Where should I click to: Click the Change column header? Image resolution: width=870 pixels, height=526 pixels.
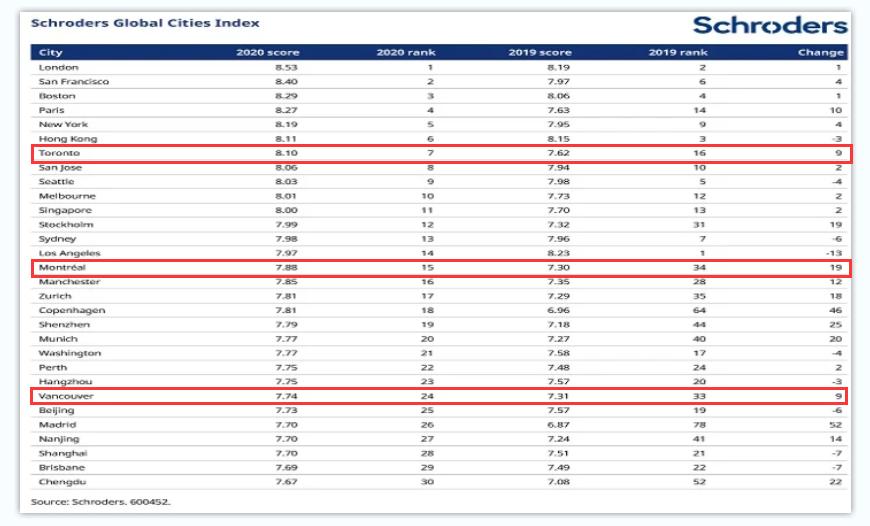point(821,52)
